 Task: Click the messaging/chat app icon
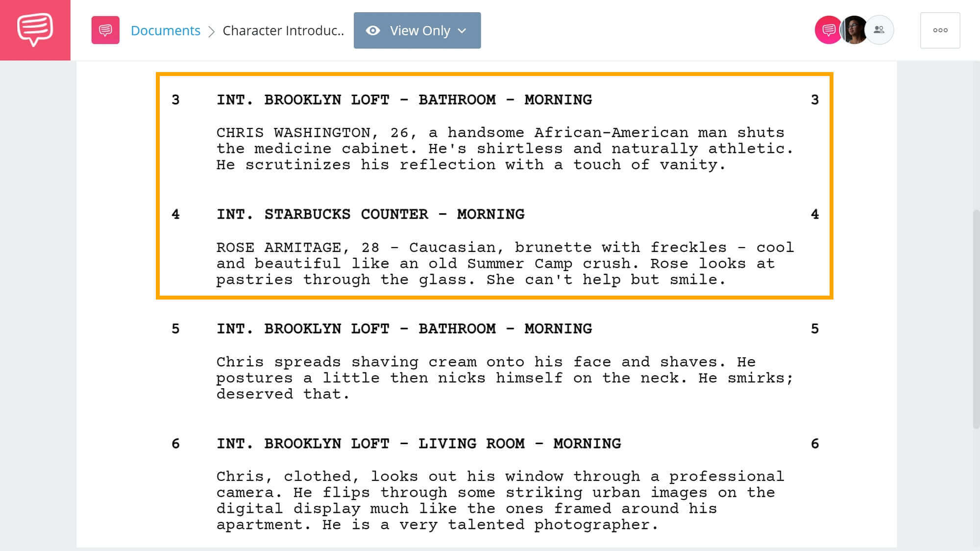35,28
